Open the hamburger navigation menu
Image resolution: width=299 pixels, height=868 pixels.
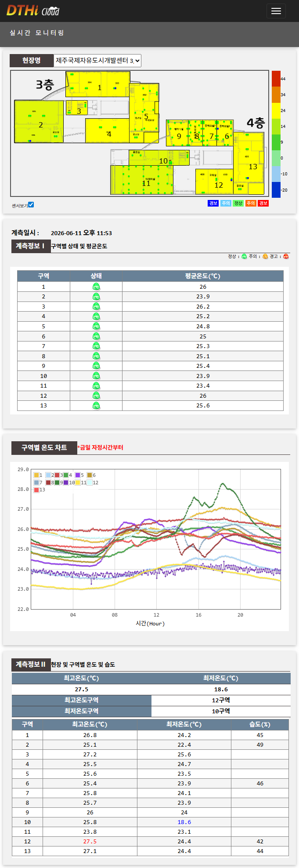[276, 11]
